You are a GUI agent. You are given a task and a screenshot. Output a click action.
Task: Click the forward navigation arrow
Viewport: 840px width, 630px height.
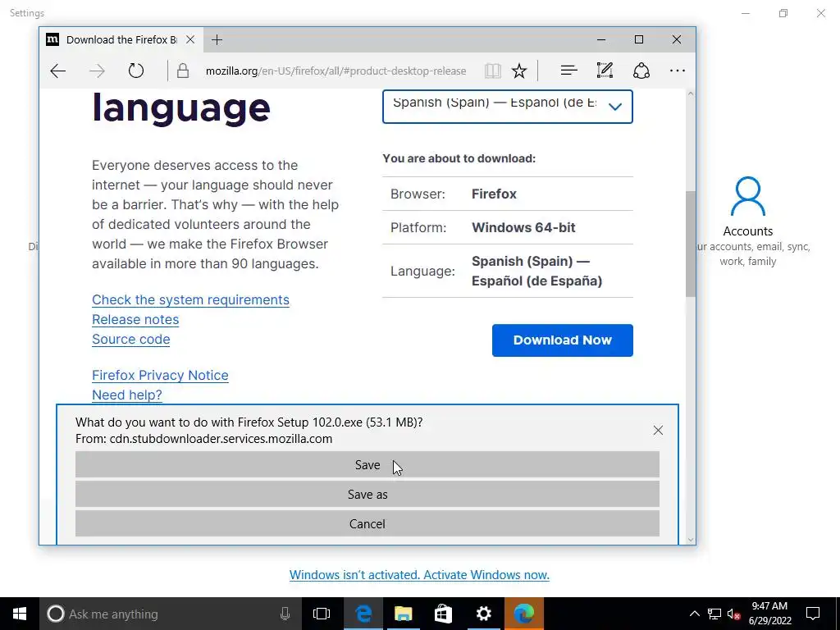pyautogui.click(x=97, y=71)
